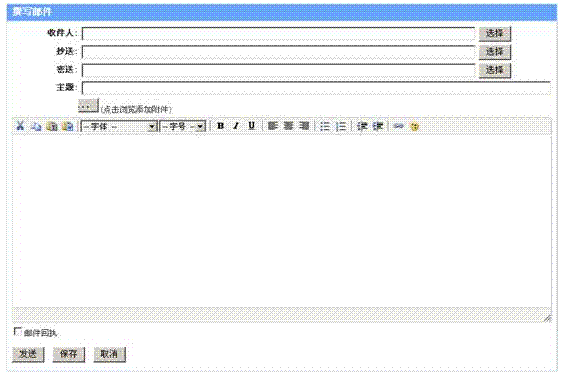
Task: Toggle italic formatting with I icon
Action: (236, 126)
